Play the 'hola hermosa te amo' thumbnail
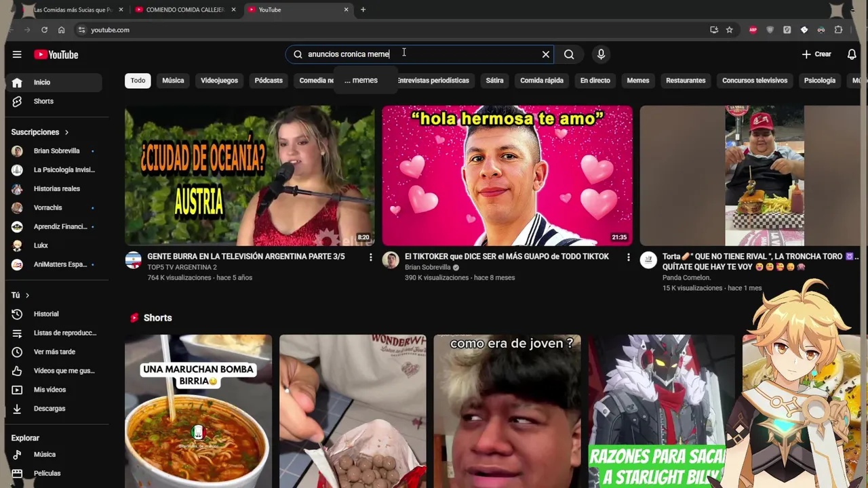The width and height of the screenshot is (868, 488). (507, 176)
